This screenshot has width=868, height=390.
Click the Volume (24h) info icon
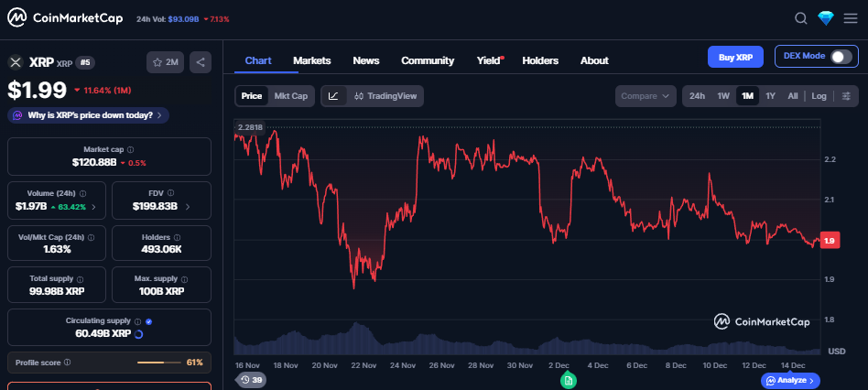tap(82, 193)
